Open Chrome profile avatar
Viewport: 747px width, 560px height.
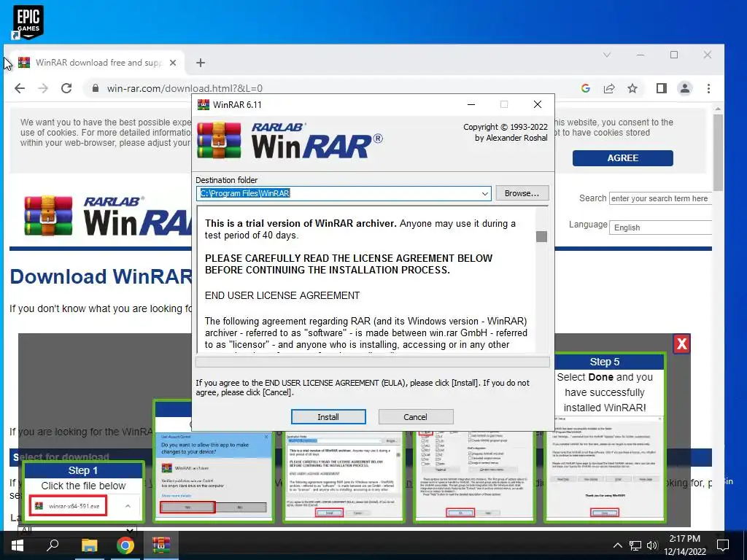(685, 88)
